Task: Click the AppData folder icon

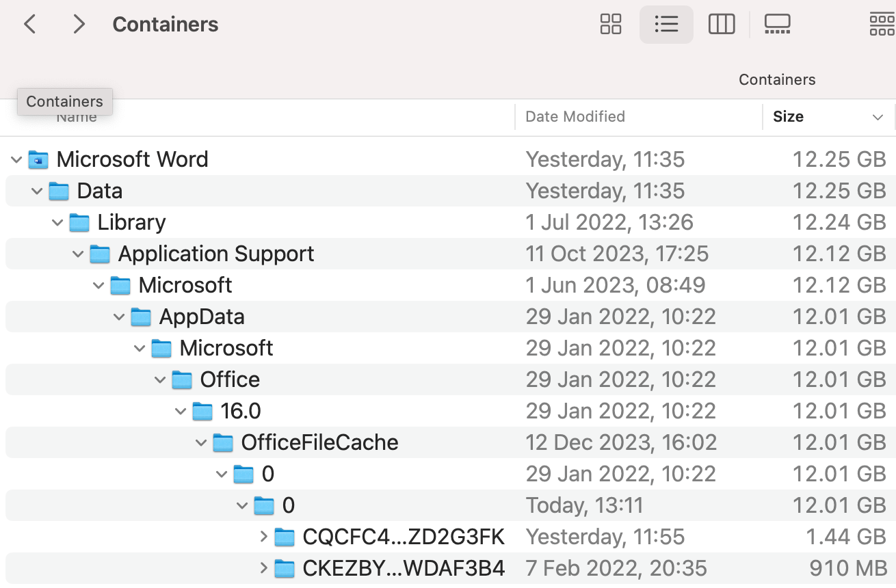Action: (141, 317)
